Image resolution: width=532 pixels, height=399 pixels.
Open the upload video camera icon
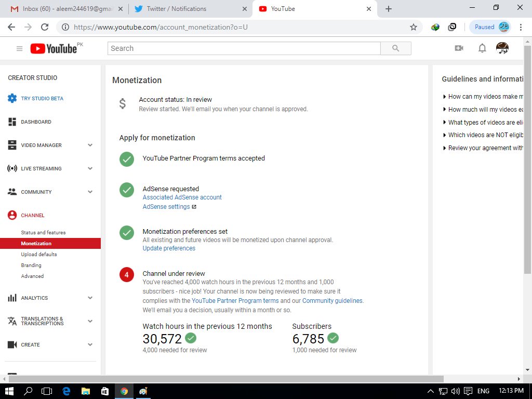[459, 48]
